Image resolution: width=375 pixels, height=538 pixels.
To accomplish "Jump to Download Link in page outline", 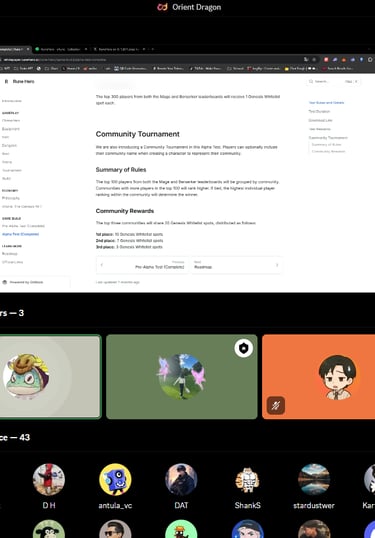I will (320, 120).
